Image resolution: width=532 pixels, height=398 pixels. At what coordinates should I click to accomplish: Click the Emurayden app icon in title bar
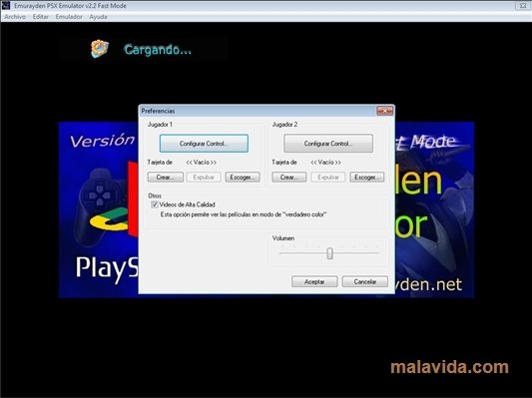click(6, 5)
